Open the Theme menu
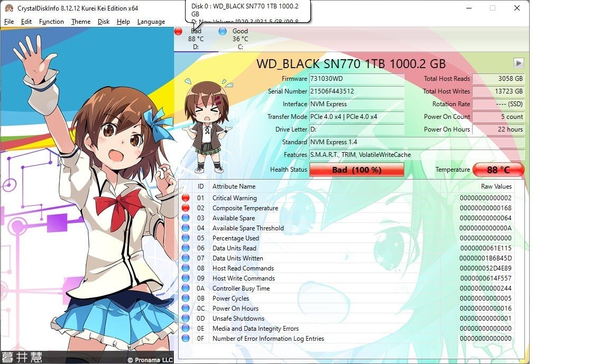 click(81, 22)
